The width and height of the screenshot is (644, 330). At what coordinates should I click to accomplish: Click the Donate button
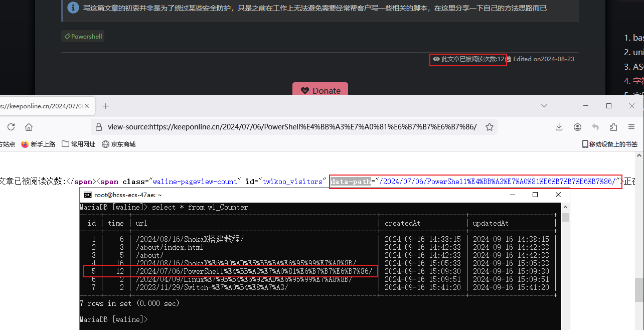[x=320, y=91]
